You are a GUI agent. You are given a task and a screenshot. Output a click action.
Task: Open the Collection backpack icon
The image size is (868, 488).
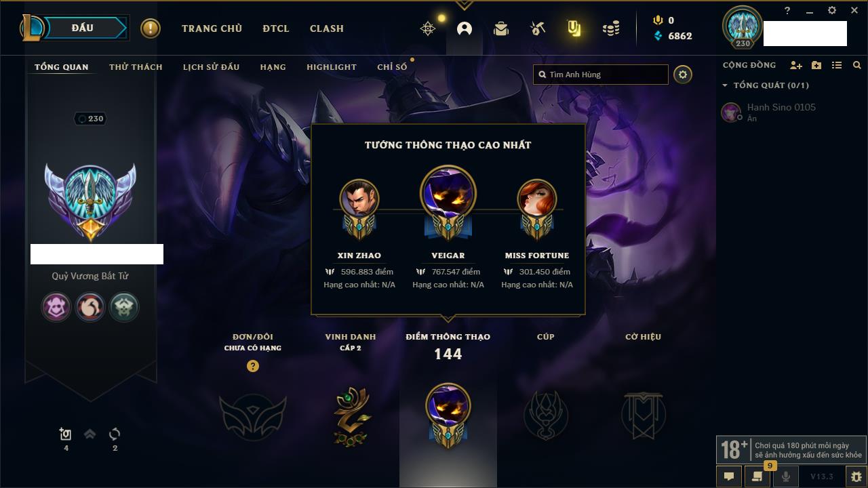coord(501,28)
